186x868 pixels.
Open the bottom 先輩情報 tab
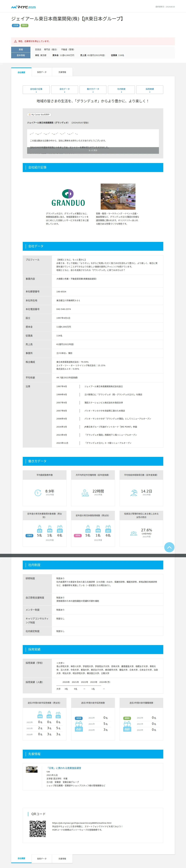click(62, 859)
